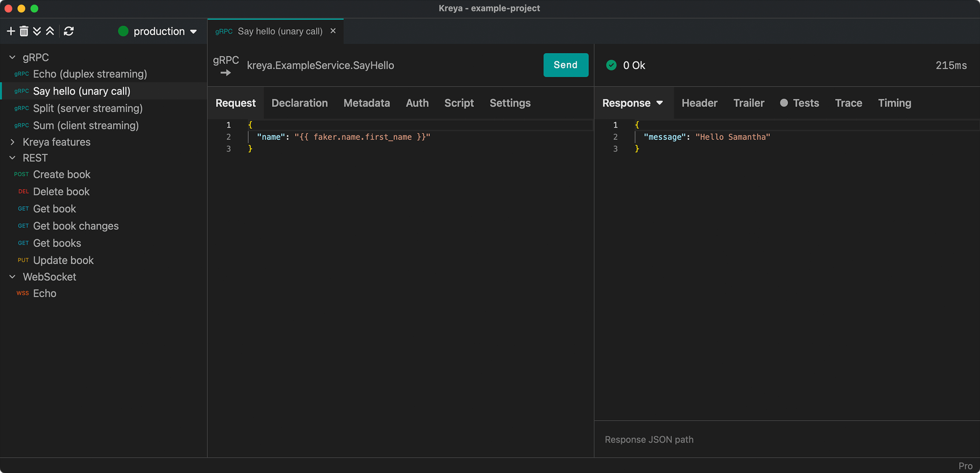Toggle the Tests radio button
Image resolution: width=980 pixels, height=473 pixels.
click(x=784, y=103)
